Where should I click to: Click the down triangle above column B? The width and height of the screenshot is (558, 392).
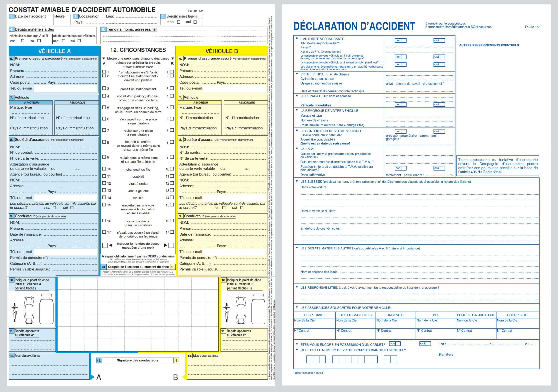[x=173, y=59]
